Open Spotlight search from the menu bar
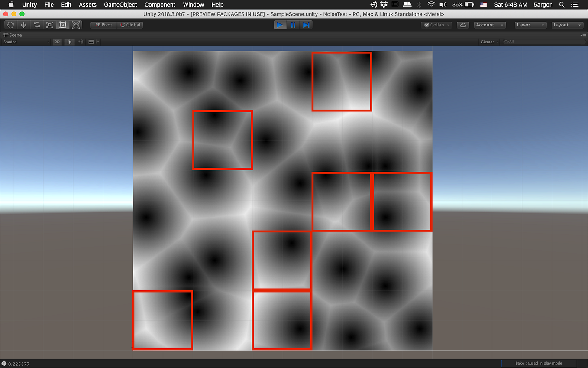This screenshot has height=368, width=588. (562, 5)
